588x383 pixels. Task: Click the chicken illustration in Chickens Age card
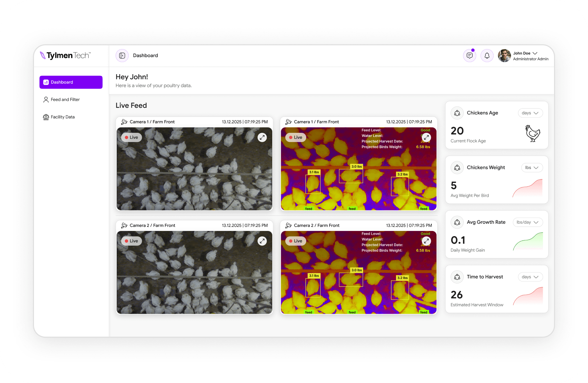click(x=533, y=134)
